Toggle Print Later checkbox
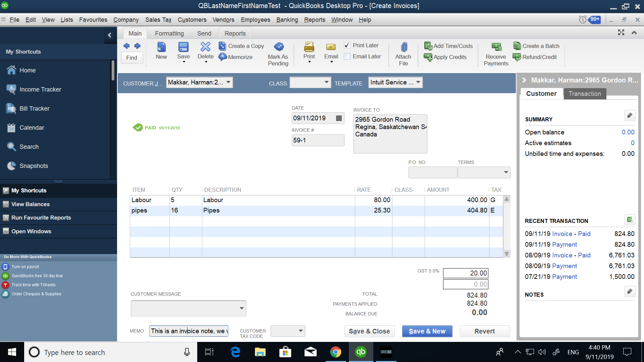The height and width of the screenshot is (362, 644). point(347,45)
